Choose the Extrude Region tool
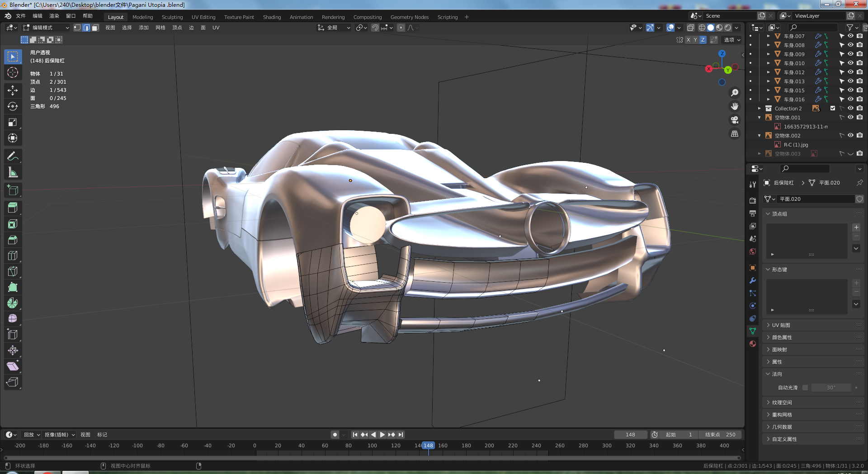The image size is (868, 474). [13, 208]
